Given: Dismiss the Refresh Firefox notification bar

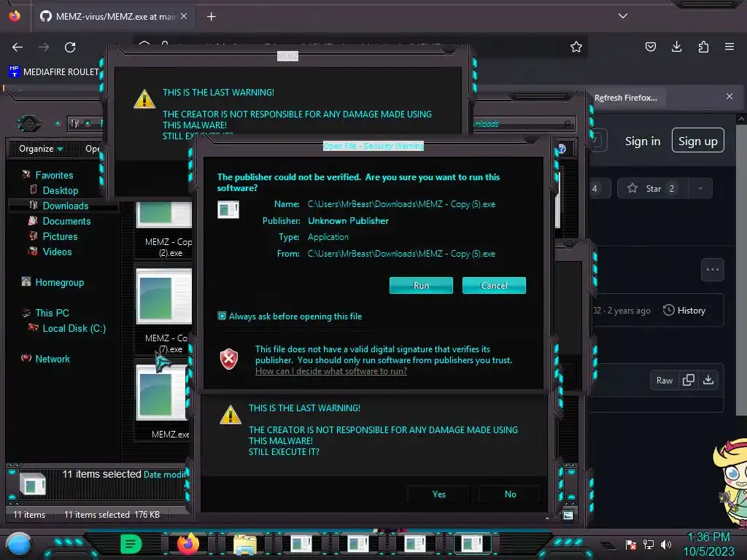Looking at the screenshot, I should tap(729, 96).
